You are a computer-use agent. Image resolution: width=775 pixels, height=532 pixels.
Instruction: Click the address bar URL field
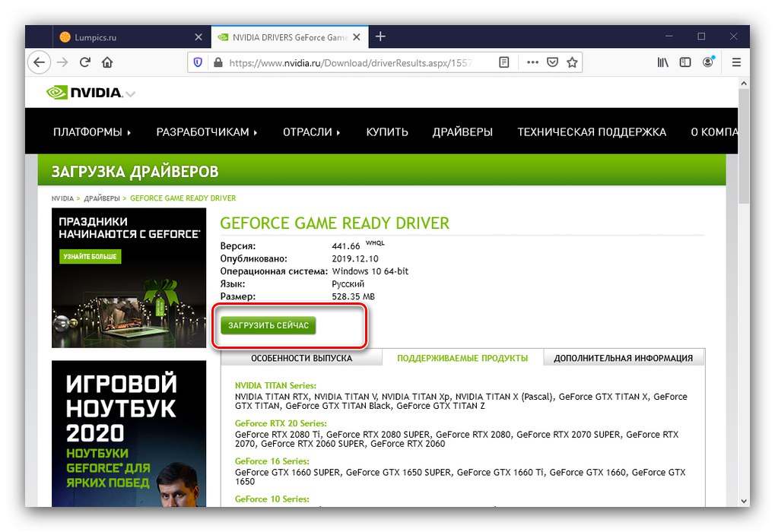click(351, 63)
